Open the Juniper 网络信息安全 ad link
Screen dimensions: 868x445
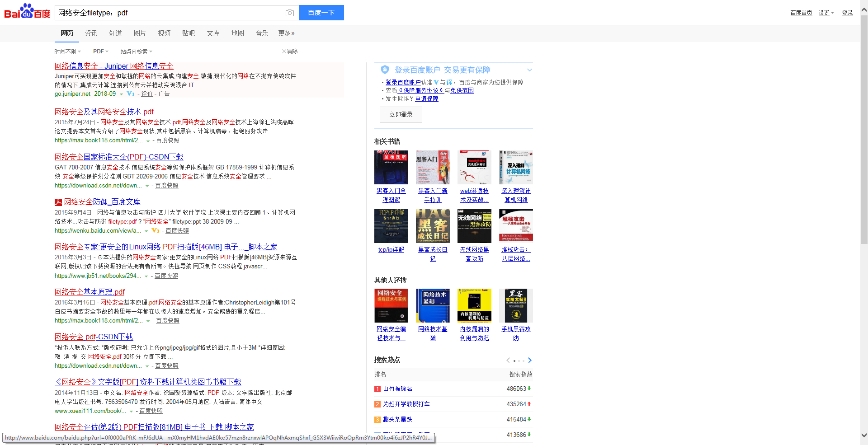(114, 66)
